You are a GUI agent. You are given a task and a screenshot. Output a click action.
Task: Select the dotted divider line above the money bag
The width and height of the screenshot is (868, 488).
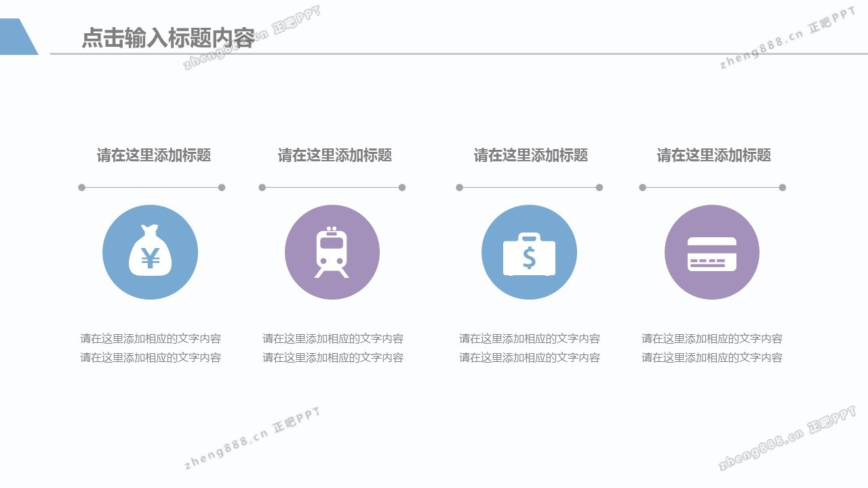(x=151, y=188)
